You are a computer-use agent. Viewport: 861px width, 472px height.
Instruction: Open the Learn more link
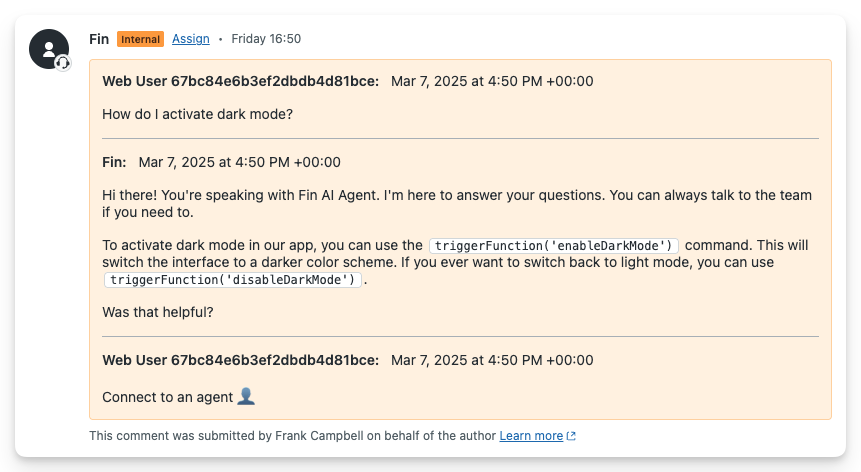coord(531,436)
